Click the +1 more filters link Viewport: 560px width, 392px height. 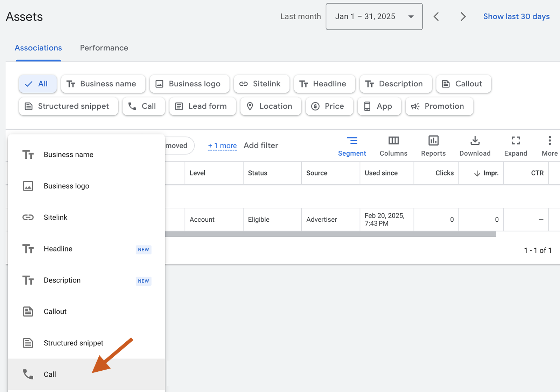click(222, 145)
